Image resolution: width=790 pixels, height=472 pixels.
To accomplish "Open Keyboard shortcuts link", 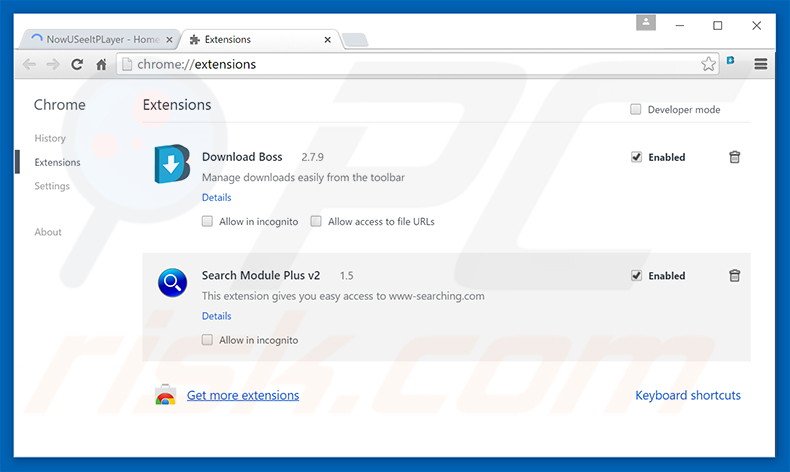I will click(x=688, y=395).
